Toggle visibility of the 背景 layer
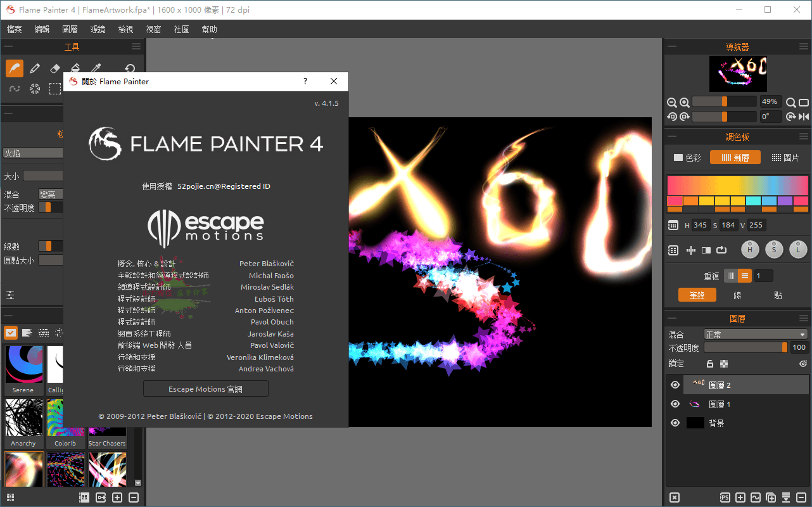Screen dimensions: 812x507 [x=675, y=423]
